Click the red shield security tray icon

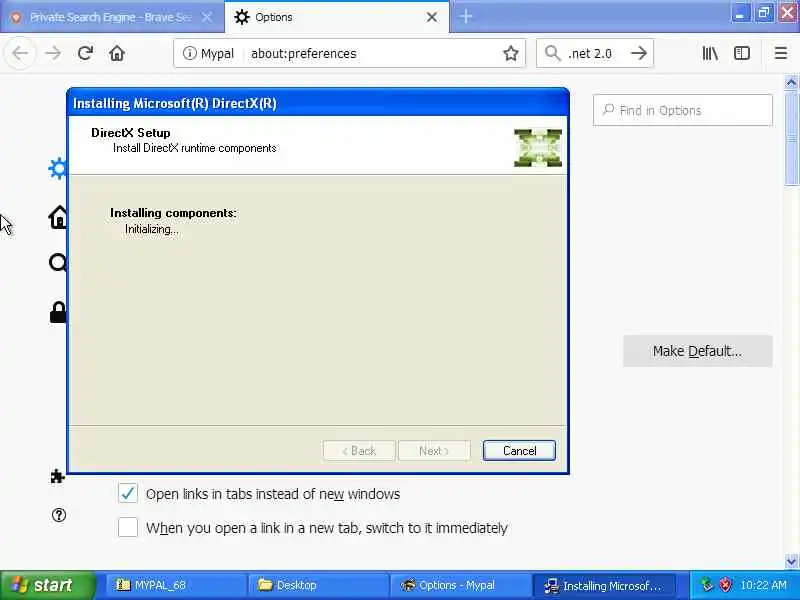[725, 585]
